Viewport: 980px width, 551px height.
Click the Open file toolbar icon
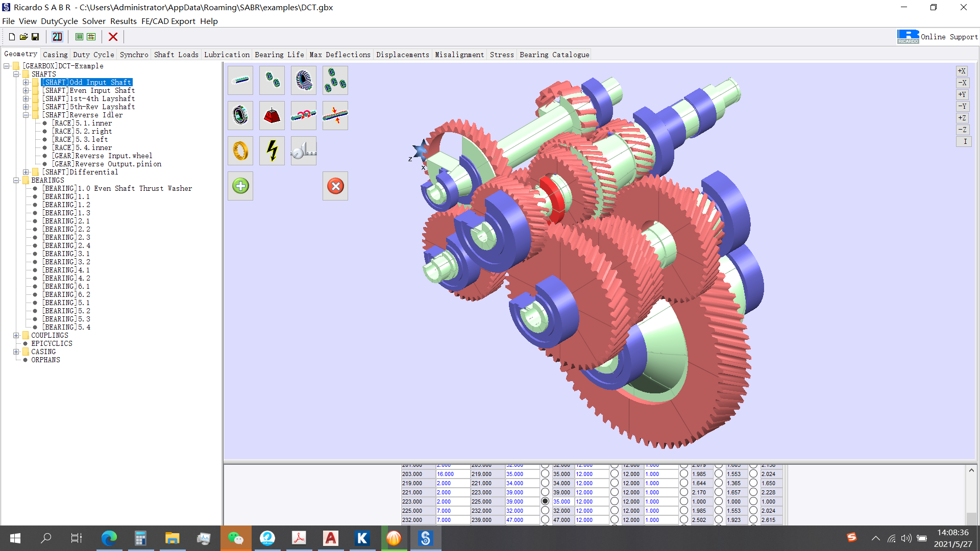click(23, 37)
